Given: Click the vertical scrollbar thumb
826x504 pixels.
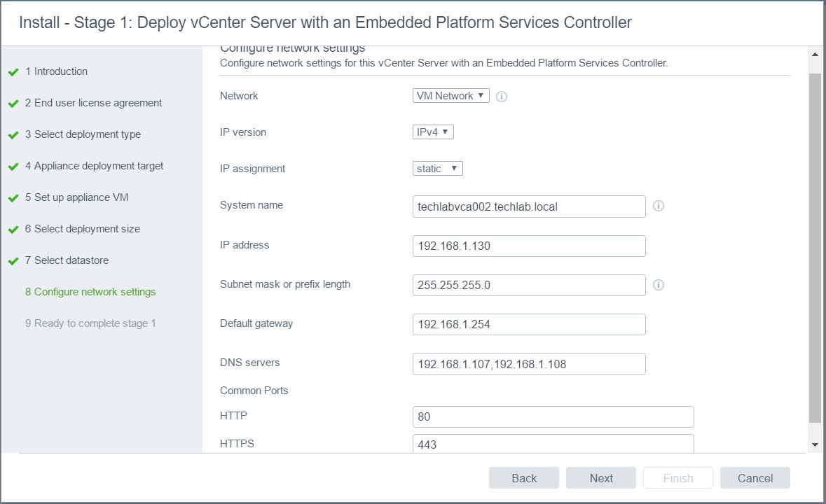Looking at the screenshot, I should click(x=815, y=247).
